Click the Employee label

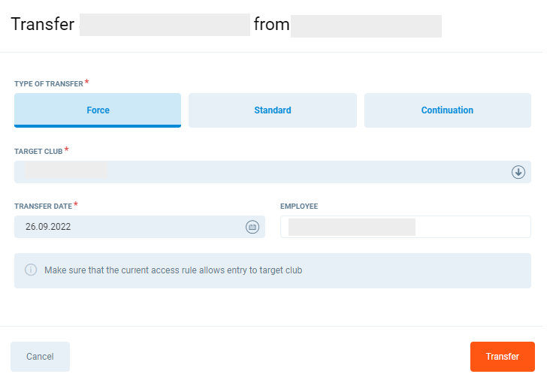[299, 206]
